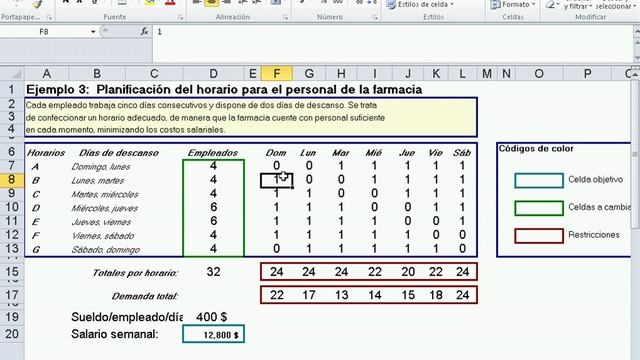This screenshot has width=640, height=360.
Task: Select the Empleados value for schedule A
Action: pyautogui.click(x=213, y=166)
